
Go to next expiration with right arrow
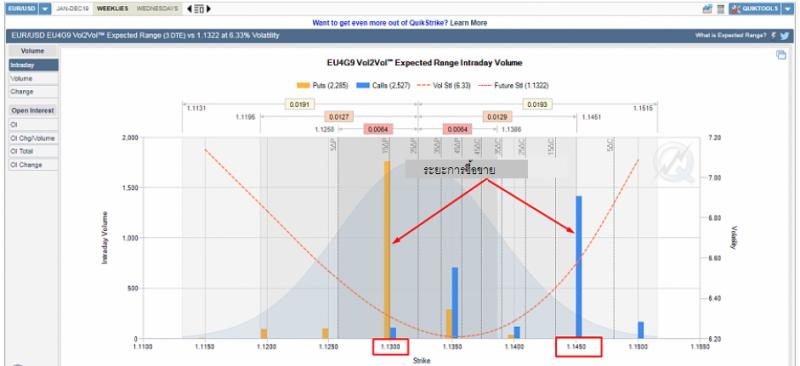(x=209, y=9)
